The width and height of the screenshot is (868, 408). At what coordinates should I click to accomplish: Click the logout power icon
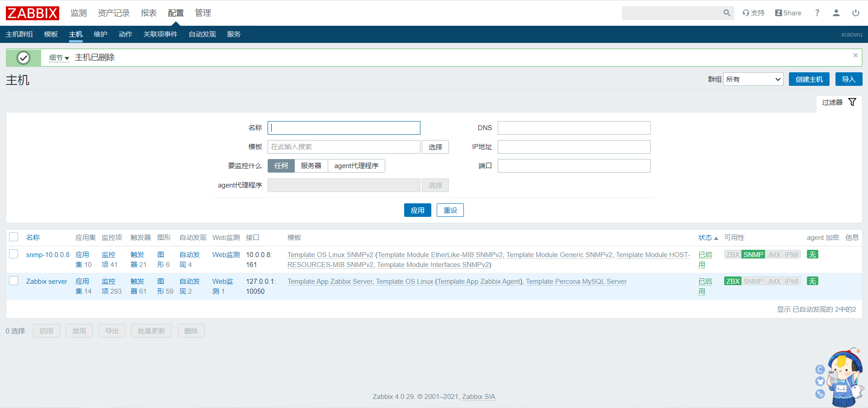point(855,13)
